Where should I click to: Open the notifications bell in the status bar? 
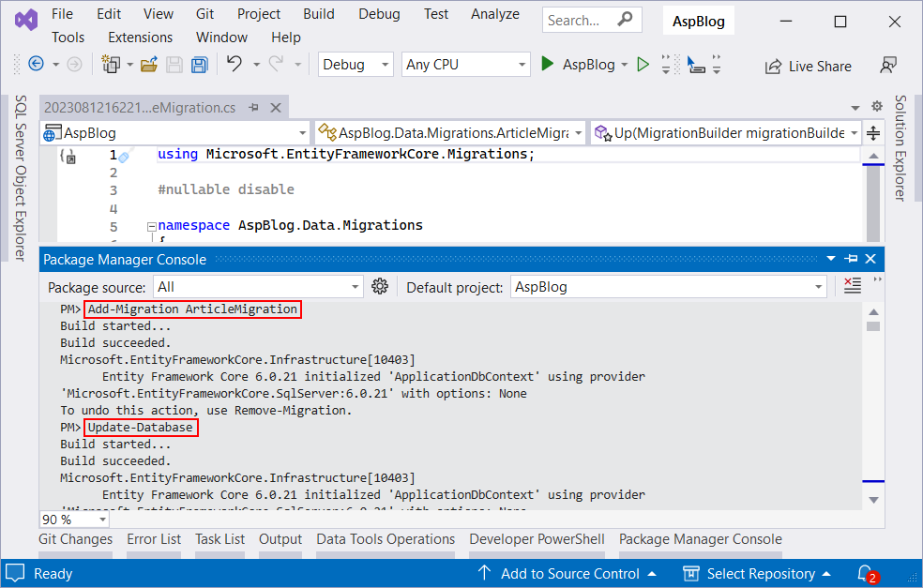click(864, 573)
